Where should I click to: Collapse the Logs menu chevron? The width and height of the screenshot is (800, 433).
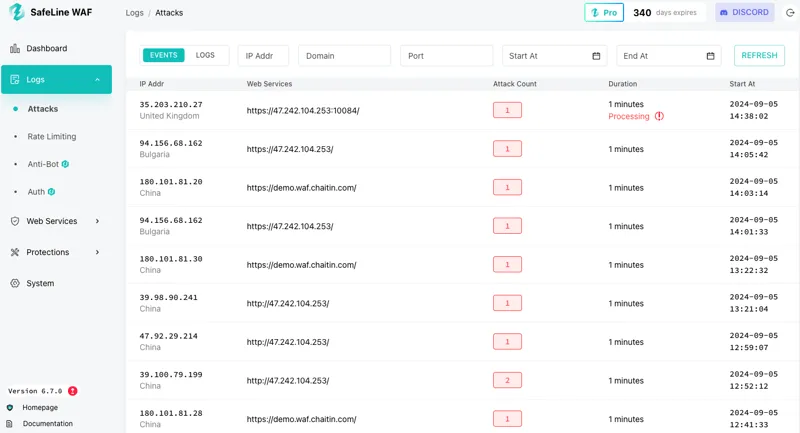[97, 80]
